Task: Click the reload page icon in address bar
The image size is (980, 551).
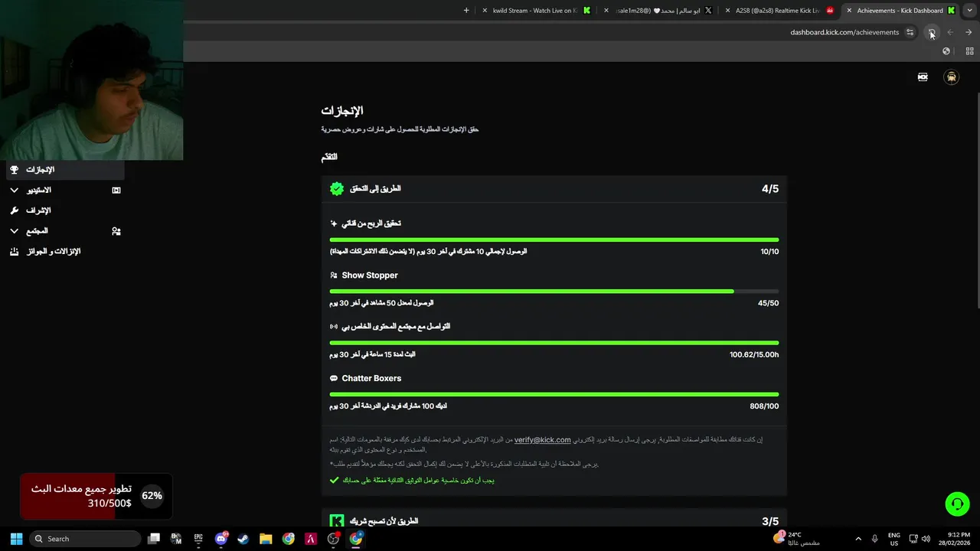Action: [932, 32]
